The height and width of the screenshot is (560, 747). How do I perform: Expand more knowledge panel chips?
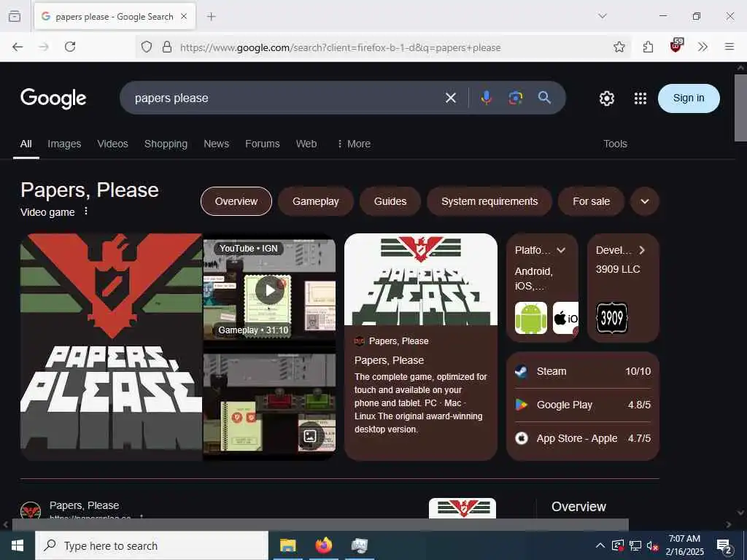tap(645, 201)
